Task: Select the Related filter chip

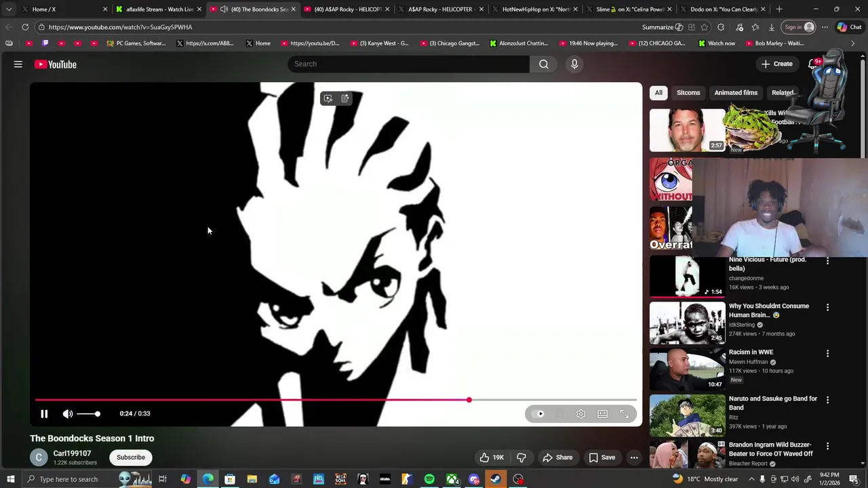Action: (782, 93)
